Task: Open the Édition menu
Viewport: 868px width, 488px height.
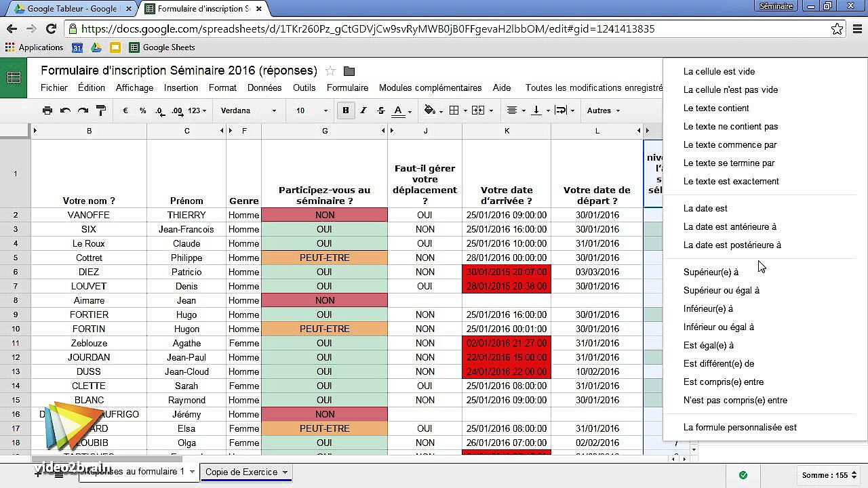Action: point(92,87)
